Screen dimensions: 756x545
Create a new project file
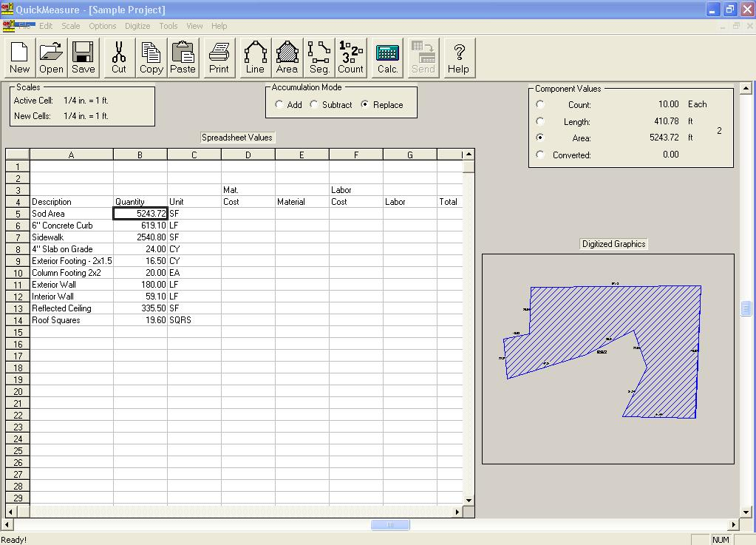click(18, 57)
